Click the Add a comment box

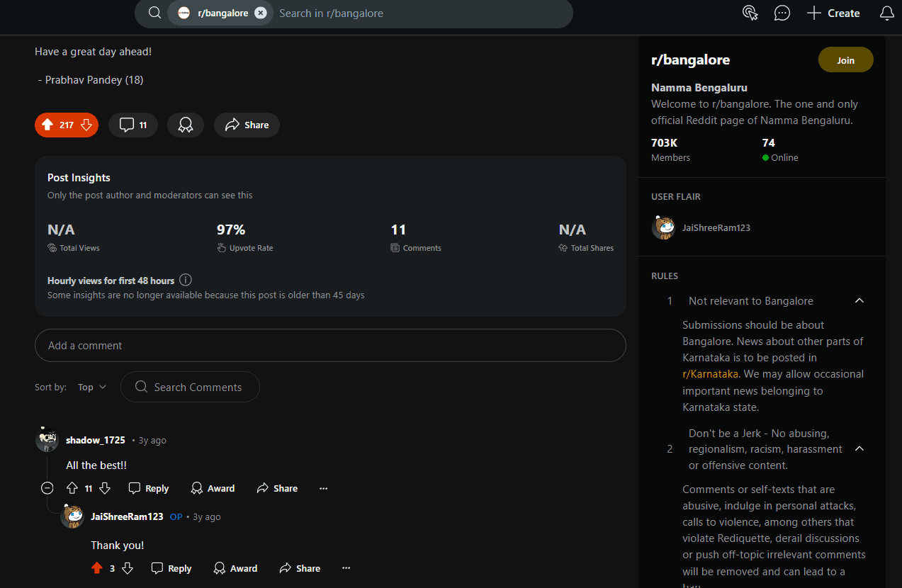(x=330, y=346)
